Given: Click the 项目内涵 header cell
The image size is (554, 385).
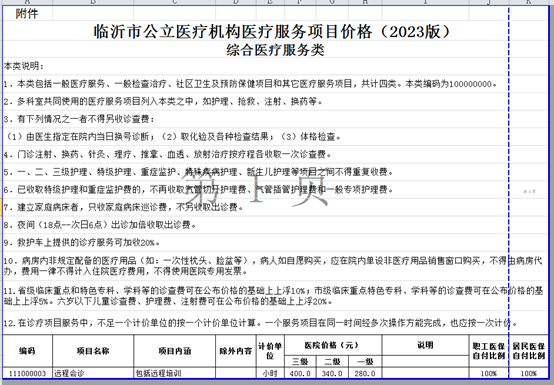Looking at the screenshot, I should pyautogui.click(x=175, y=351).
